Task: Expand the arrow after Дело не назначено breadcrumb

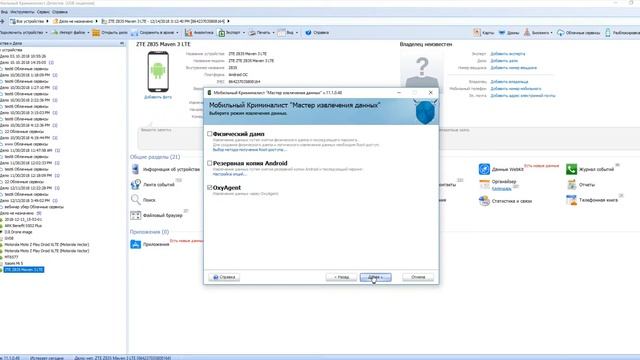Action: point(97,21)
